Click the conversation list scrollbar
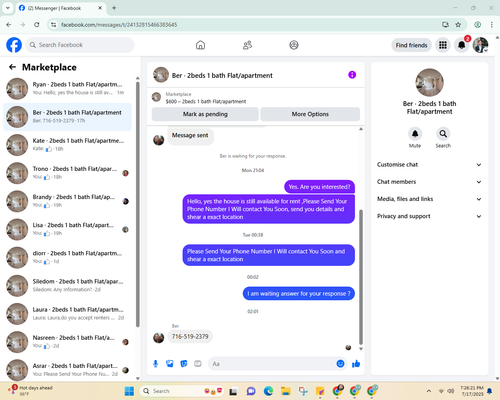Screen dimensions: 500x400 click(x=138, y=203)
